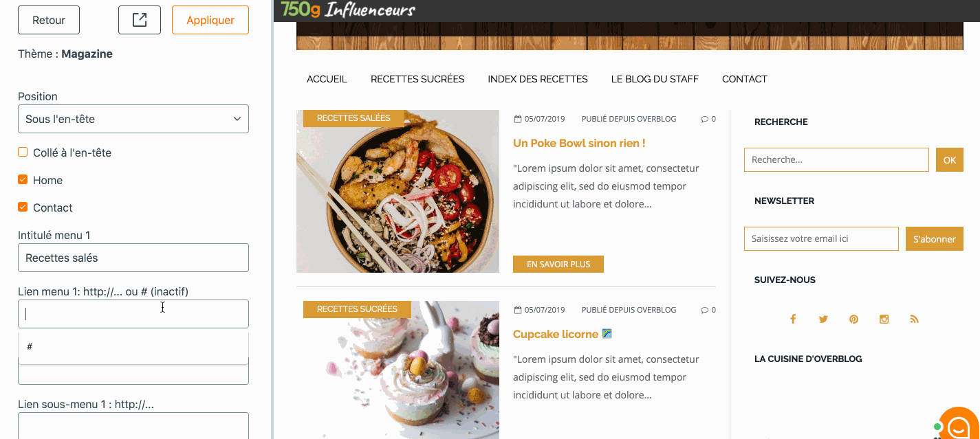
Task: Open preview in new window icon
Action: (140, 20)
